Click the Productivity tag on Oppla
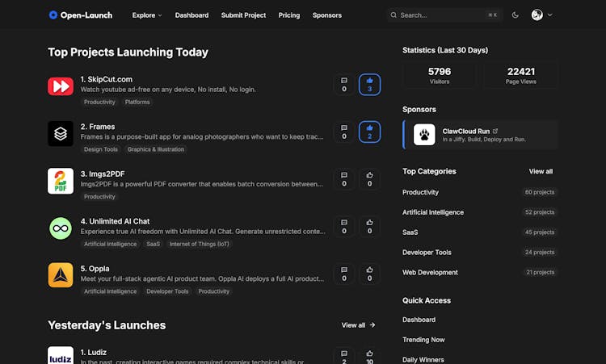Viewport: 606px width, 364px height. pos(214,291)
